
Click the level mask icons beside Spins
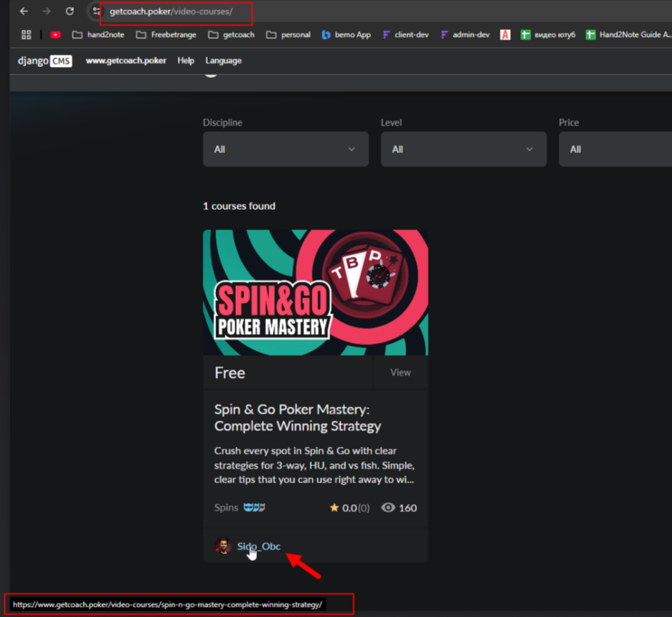pyautogui.click(x=254, y=508)
